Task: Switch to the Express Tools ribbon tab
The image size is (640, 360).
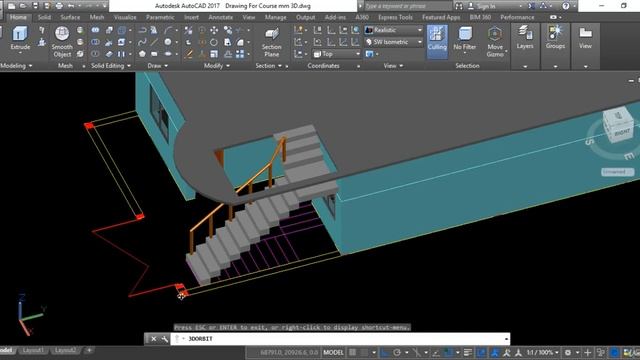Action: [395, 17]
